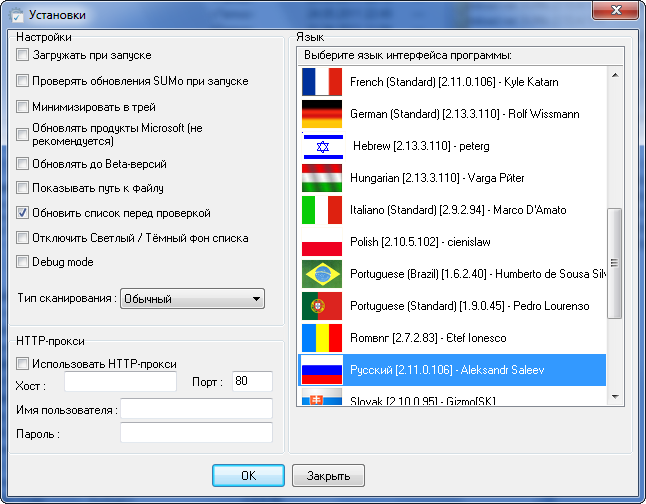Image resolution: width=646 pixels, height=504 pixels.
Task: Click the Slovak flag icon
Action: click(322, 396)
